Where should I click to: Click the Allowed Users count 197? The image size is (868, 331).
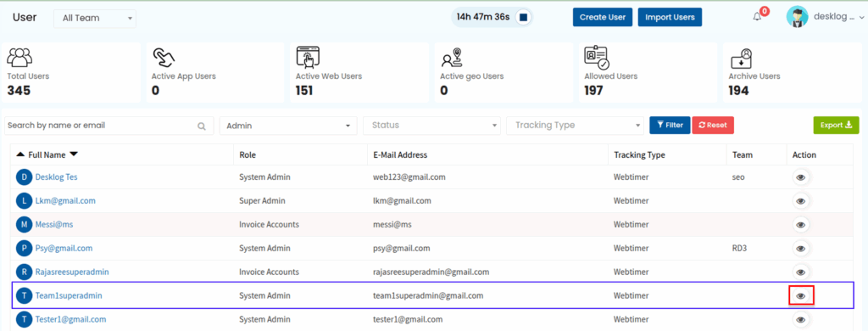(x=593, y=90)
